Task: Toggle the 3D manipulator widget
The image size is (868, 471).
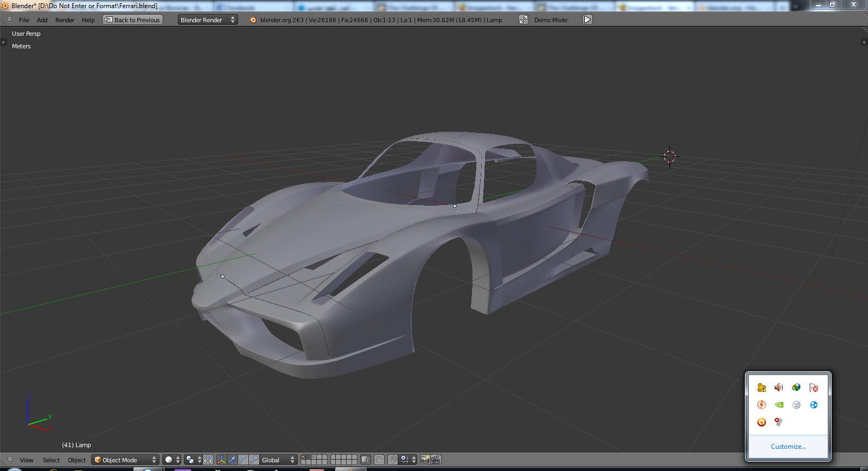Action: [x=221, y=460]
